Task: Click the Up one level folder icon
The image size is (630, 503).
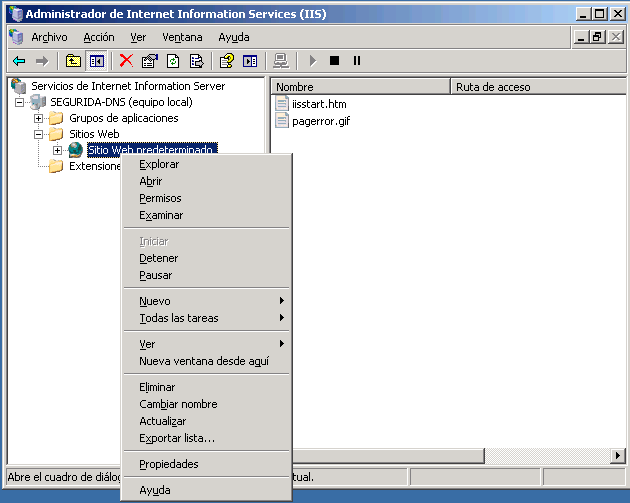Action: 73,61
